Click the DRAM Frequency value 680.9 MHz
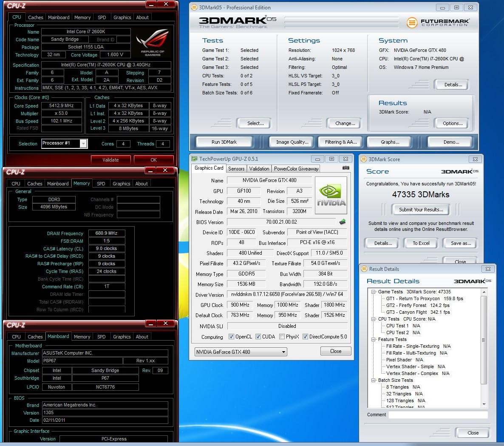The image size is (504, 446). 106,233
